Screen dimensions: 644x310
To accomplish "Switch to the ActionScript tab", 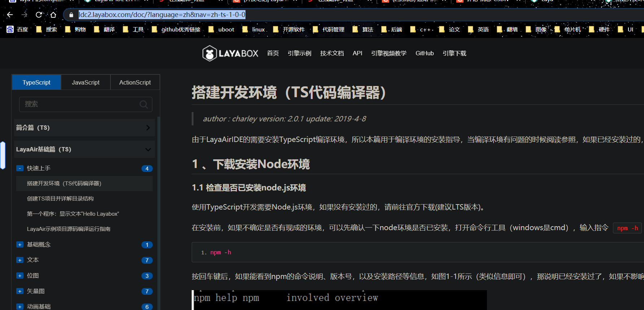I will coord(135,82).
